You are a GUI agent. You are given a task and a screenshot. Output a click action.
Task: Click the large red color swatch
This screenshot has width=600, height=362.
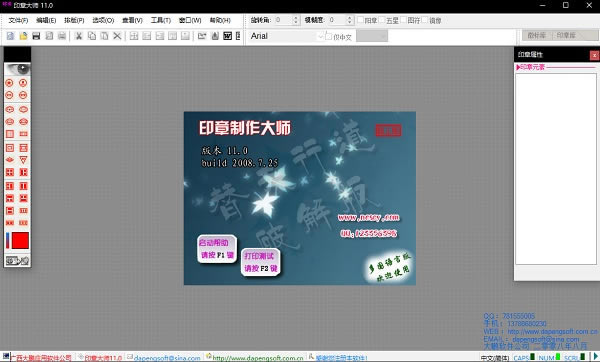point(20,241)
